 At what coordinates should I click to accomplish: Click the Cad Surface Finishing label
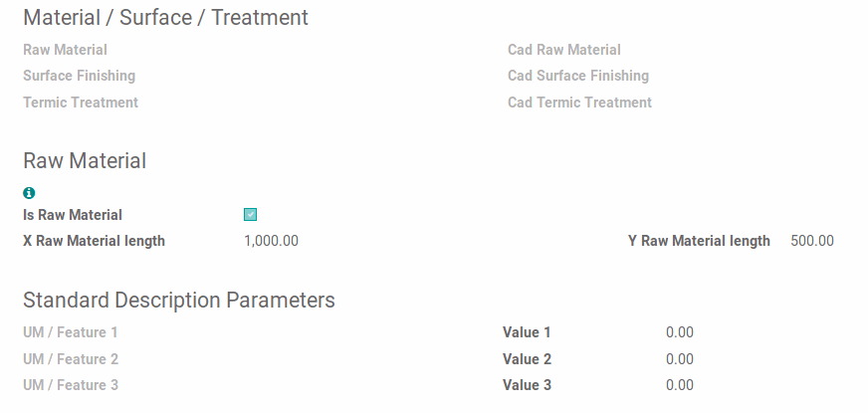click(577, 76)
